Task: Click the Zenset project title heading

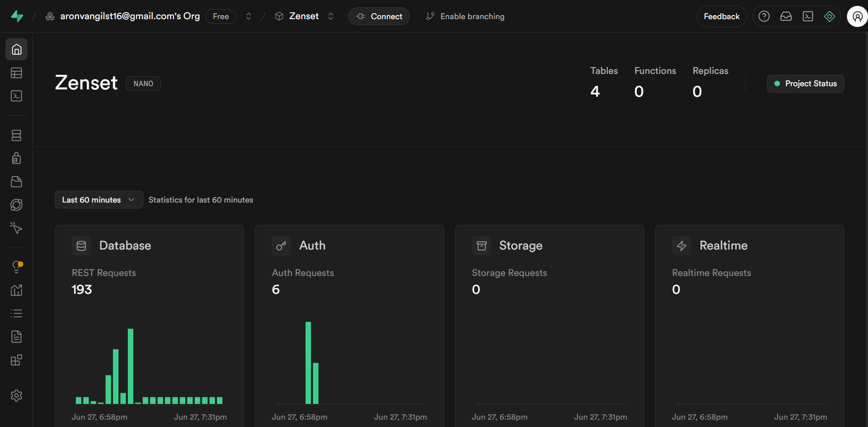Action: [x=86, y=83]
